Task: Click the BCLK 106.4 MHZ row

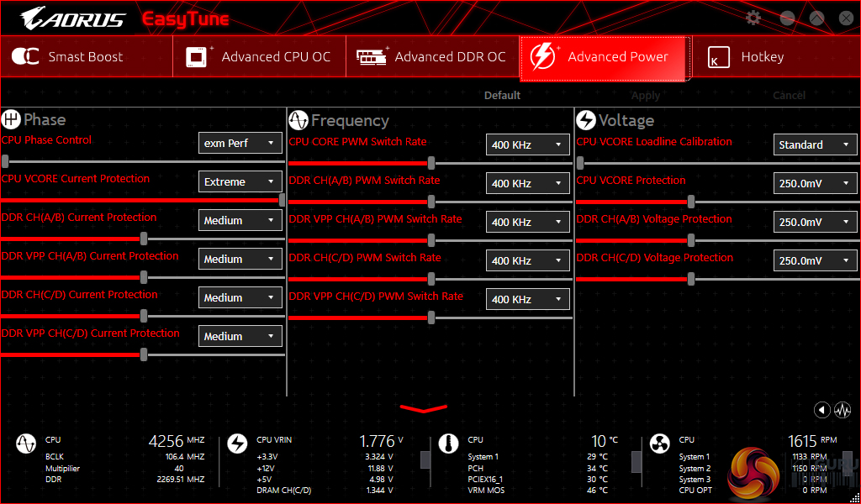Action: (x=124, y=457)
